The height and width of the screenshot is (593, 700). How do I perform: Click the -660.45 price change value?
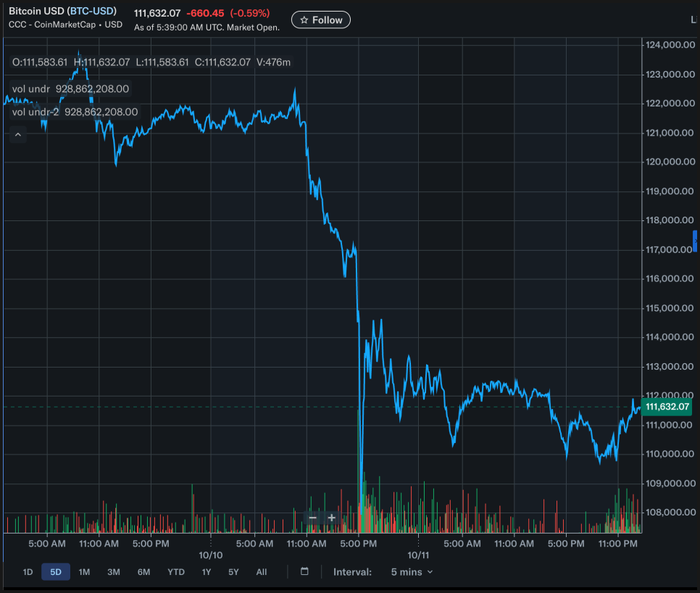coord(205,13)
